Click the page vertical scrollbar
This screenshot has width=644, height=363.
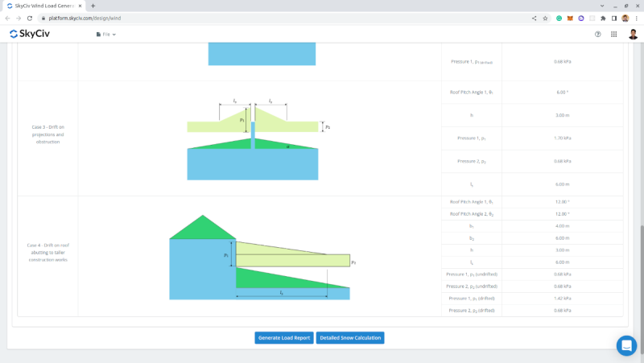[641, 274]
